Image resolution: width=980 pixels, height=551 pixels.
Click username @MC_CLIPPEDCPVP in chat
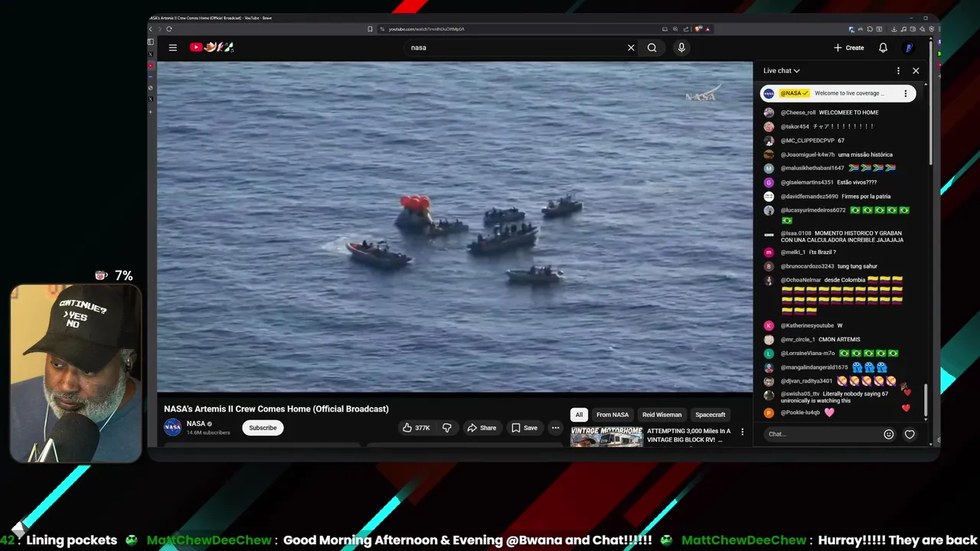807,140
